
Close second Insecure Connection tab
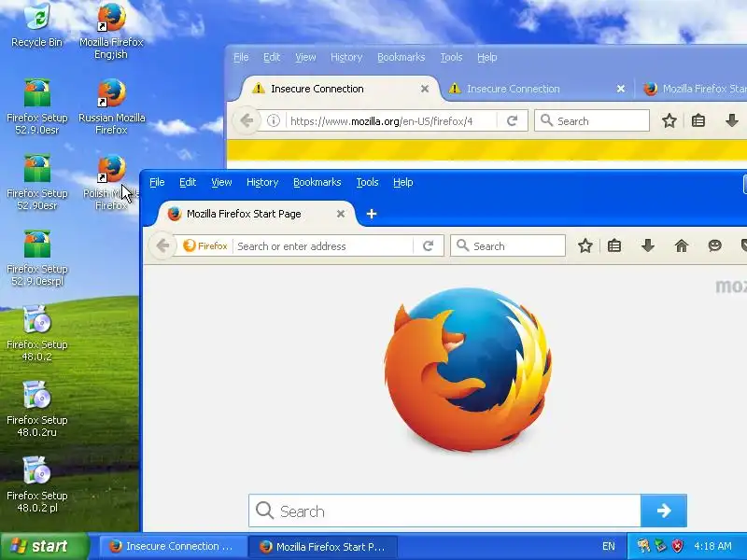coord(621,89)
